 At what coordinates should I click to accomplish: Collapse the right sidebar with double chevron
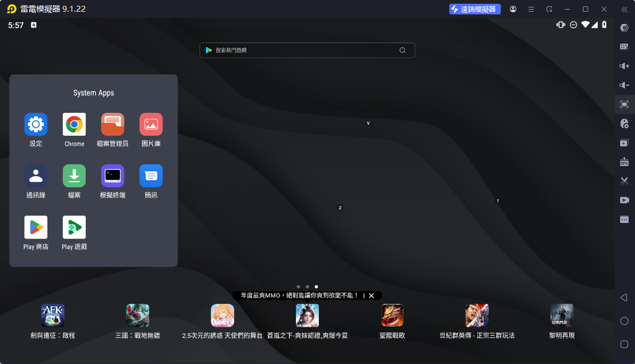[624, 9]
